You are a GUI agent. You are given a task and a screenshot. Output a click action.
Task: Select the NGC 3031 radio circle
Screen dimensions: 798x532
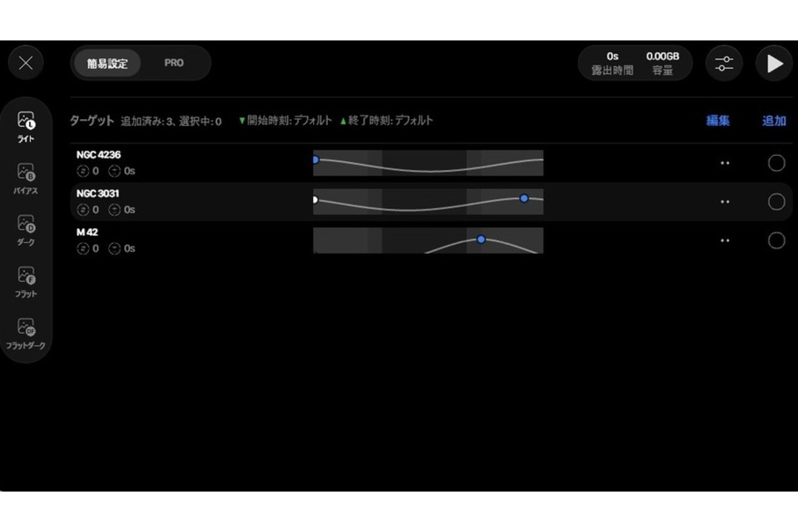pyautogui.click(x=776, y=202)
